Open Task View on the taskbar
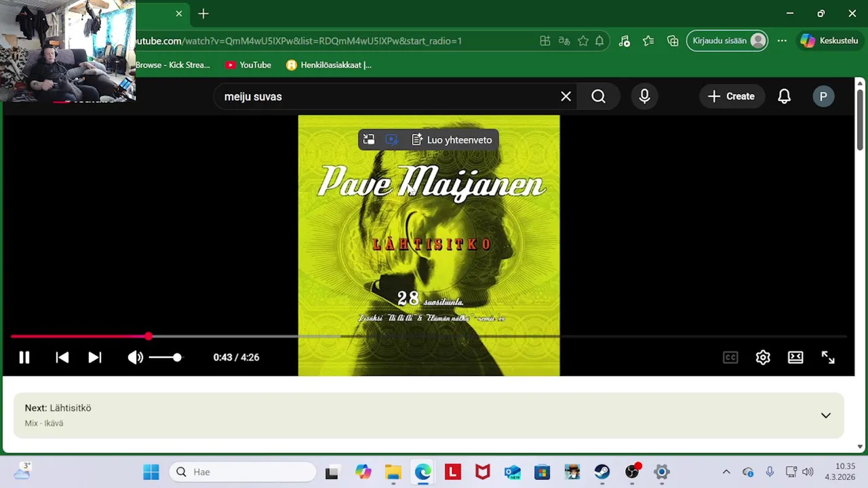Image resolution: width=868 pixels, height=488 pixels. click(332, 472)
